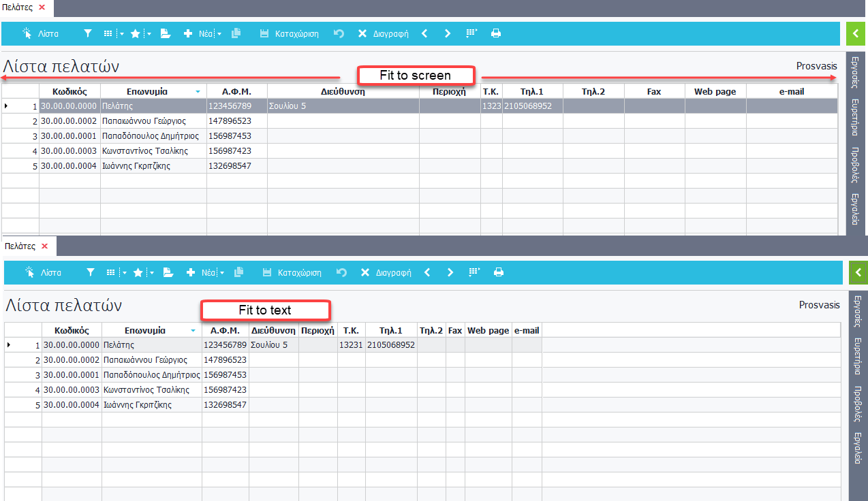Click Διαγραφή delete button in lower toolbar
The image size is (868, 501).
point(386,273)
